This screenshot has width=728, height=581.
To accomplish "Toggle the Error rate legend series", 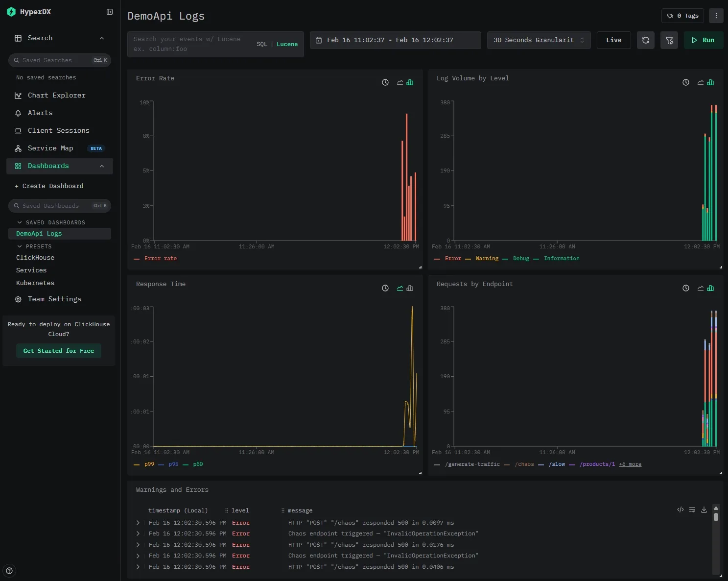I will [160, 259].
